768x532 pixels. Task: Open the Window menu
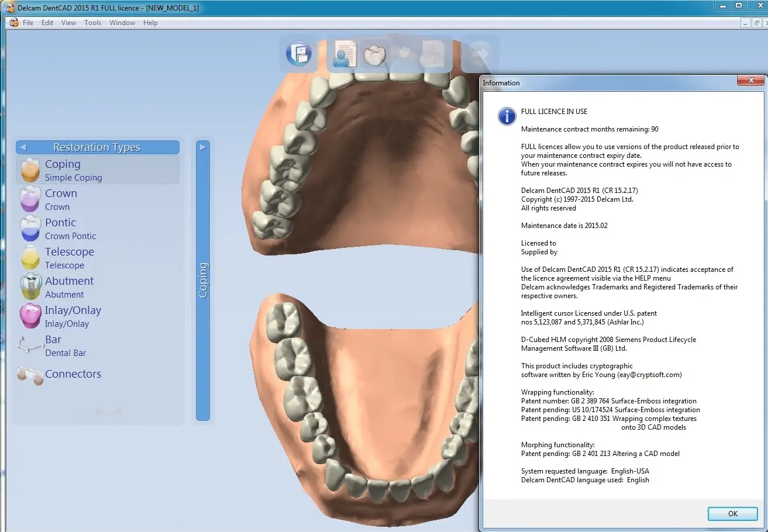click(122, 23)
